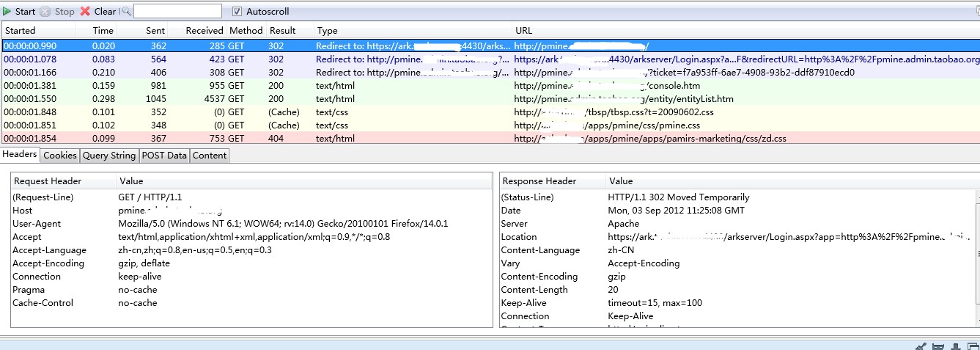Image resolution: width=980 pixels, height=350 pixels.
Task: Switch to the Cookies tab
Action: [60, 155]
